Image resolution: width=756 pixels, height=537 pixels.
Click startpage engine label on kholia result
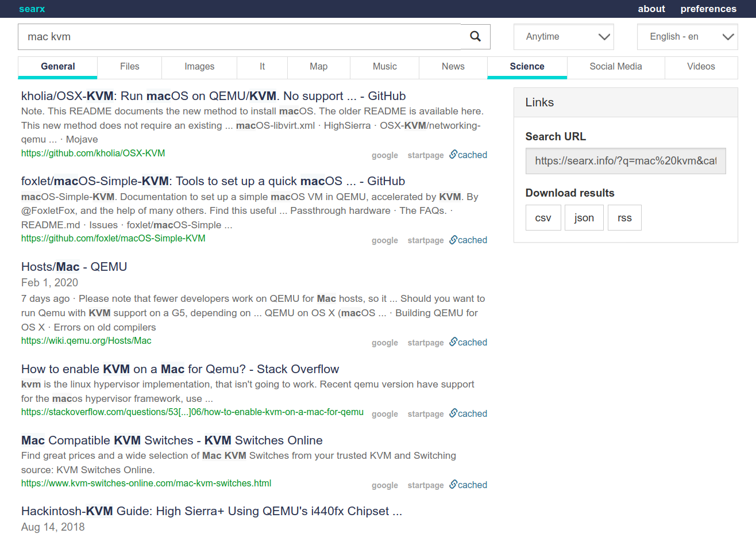click(426, 155)
